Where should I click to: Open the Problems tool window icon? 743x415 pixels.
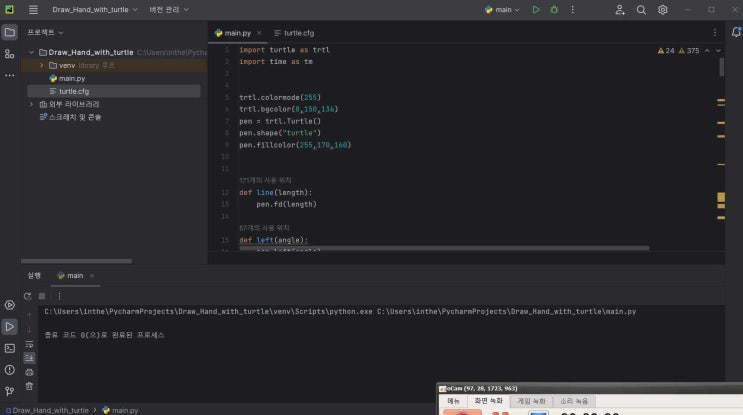pyautogui.click(x=9, y=370)
